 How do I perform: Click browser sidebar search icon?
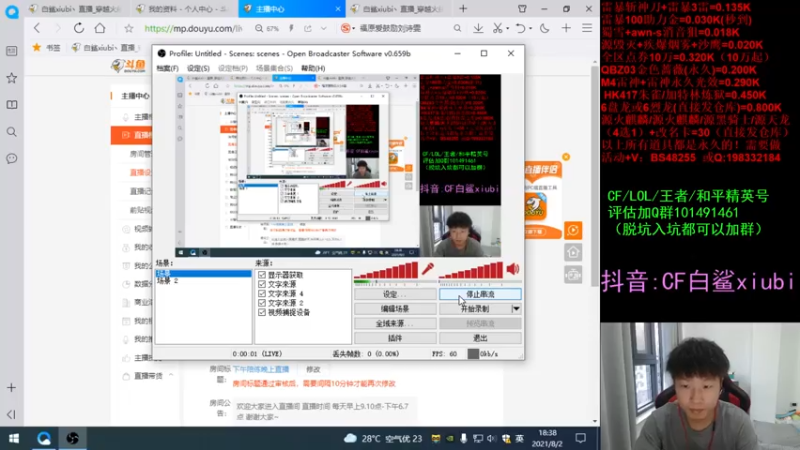click(11, 132)
